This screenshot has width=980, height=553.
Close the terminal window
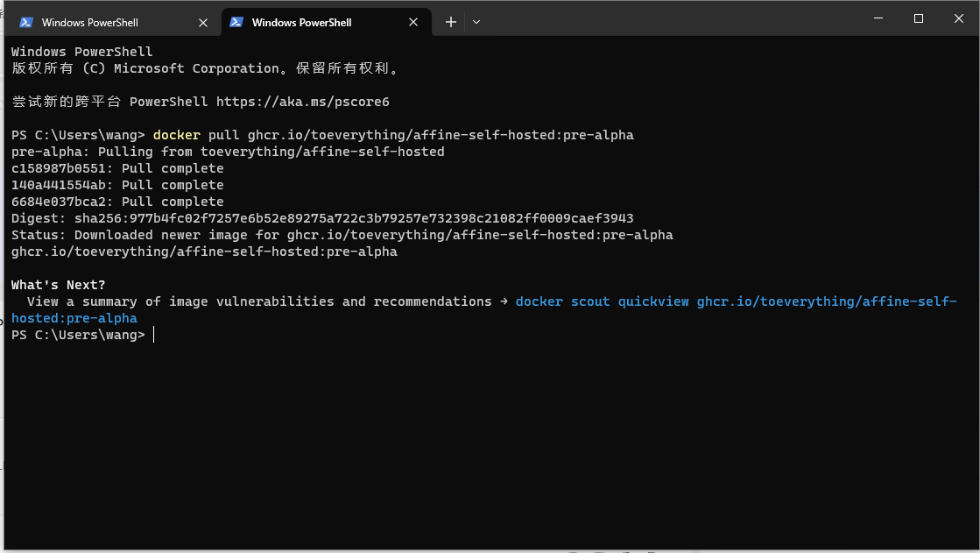pos(959,18)
